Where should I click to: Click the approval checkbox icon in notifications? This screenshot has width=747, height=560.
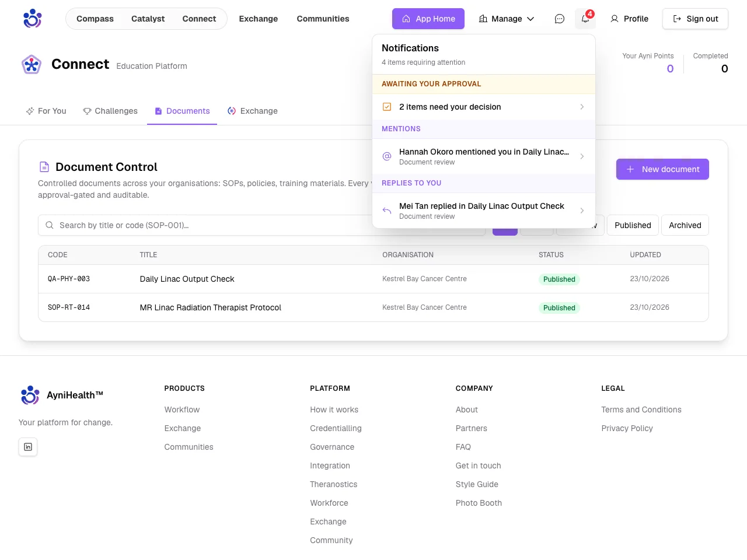pos(387,107)
